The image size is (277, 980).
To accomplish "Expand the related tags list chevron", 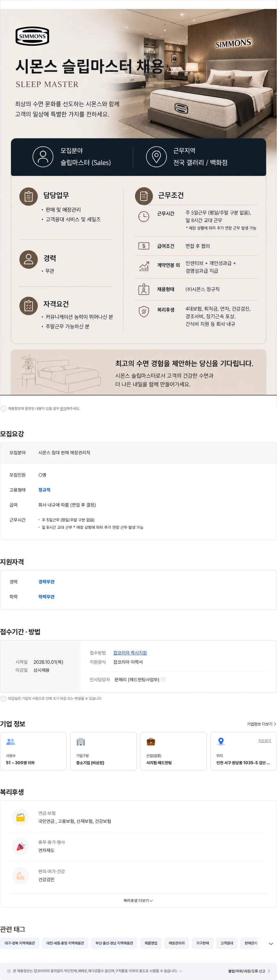I will (271, 943).
